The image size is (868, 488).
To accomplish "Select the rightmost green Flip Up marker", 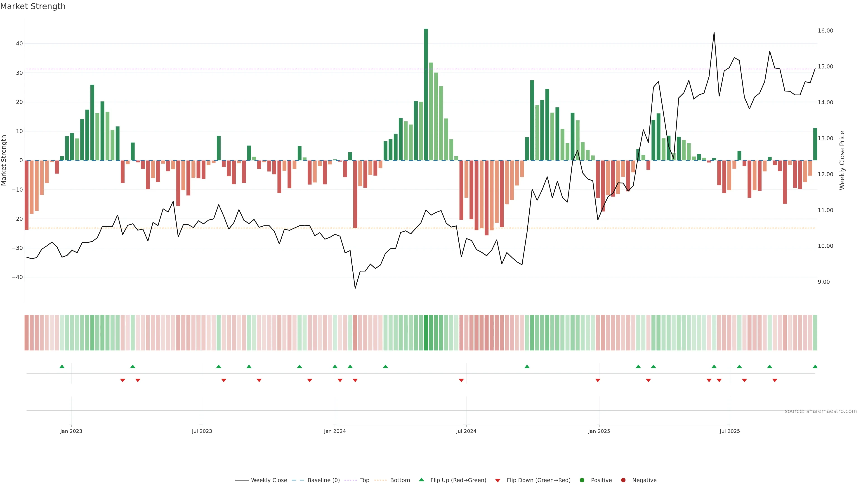I will coord(815,366).
